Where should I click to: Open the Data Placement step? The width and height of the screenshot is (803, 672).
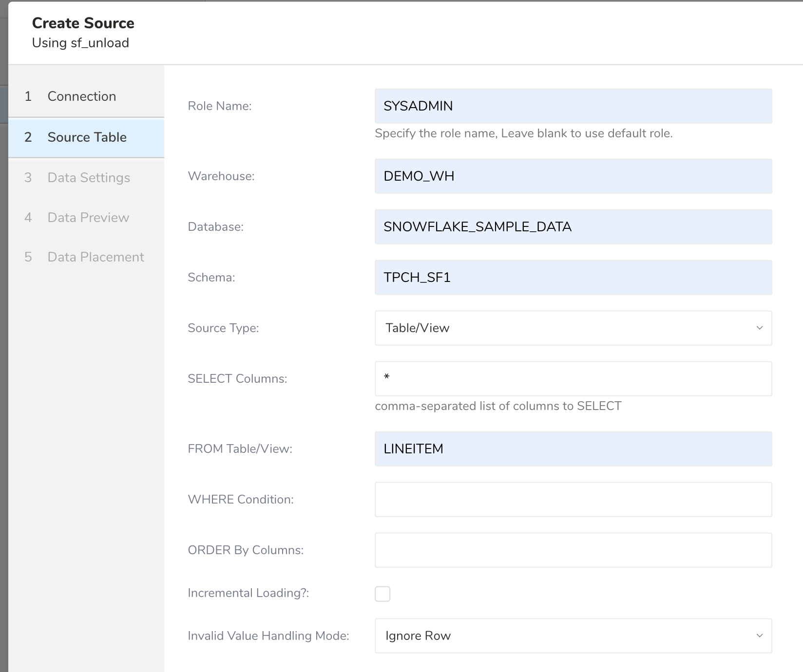96,257
